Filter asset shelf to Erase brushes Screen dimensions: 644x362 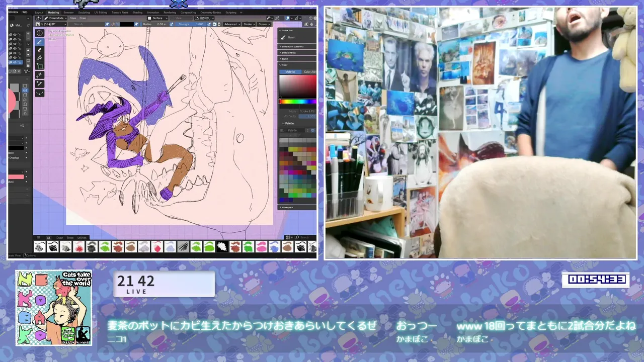pos(70,237)
